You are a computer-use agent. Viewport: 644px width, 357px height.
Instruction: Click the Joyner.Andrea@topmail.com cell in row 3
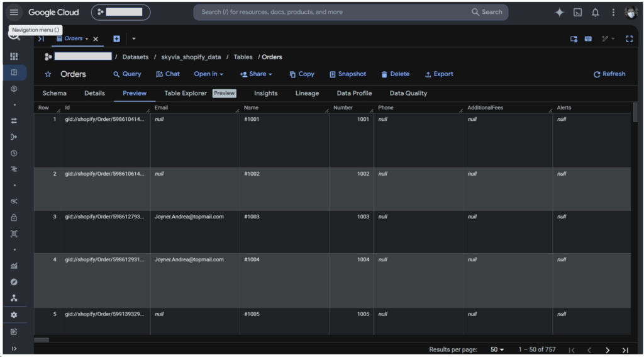tap(195, 232)
